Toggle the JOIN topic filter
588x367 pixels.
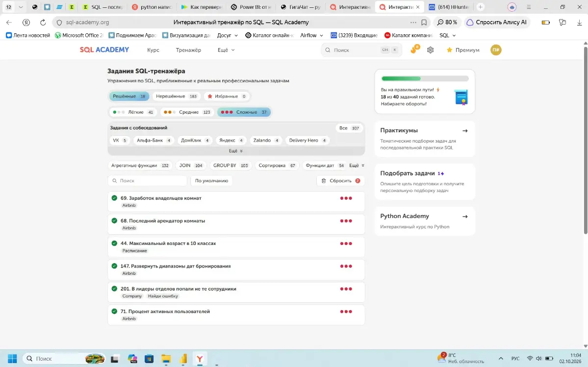190,166
